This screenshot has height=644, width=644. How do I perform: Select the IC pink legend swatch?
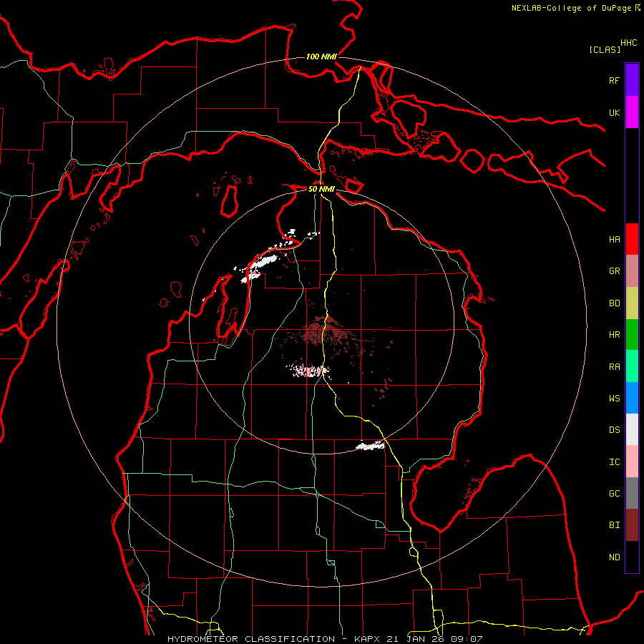(632, 462)
